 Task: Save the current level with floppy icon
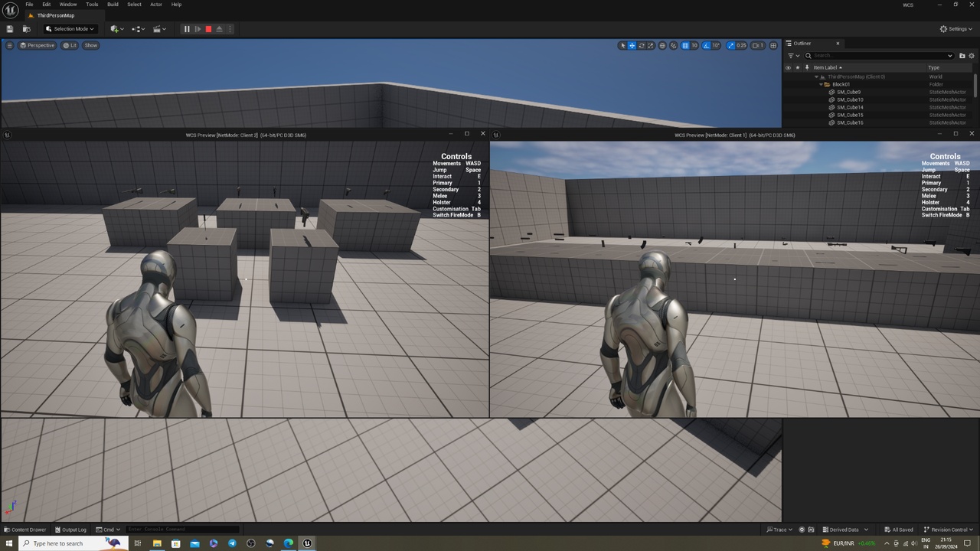point(10,29)
